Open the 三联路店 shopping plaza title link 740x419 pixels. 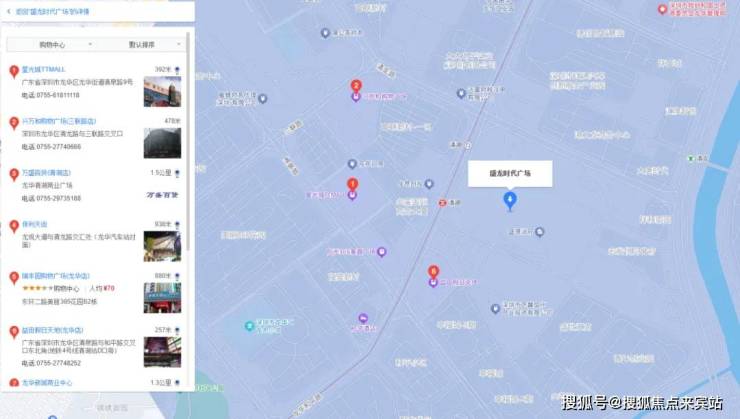59,121
